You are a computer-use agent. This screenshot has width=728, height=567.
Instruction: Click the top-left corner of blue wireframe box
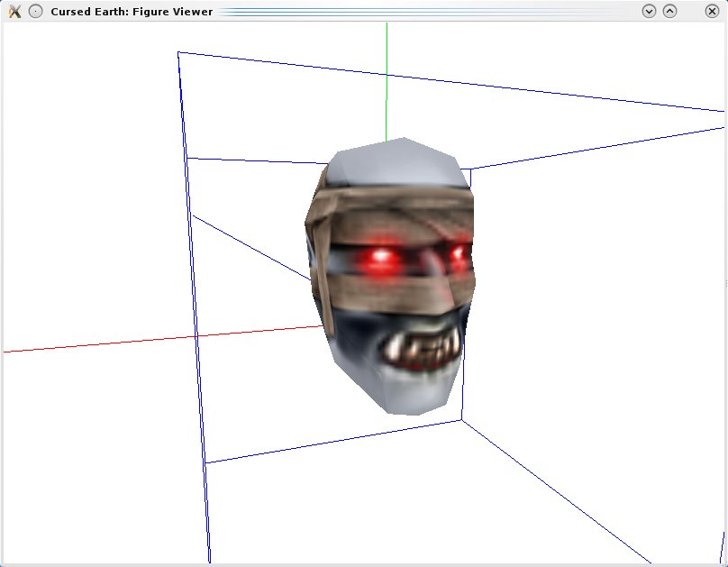pyautogui.click(x=178, y=52)
